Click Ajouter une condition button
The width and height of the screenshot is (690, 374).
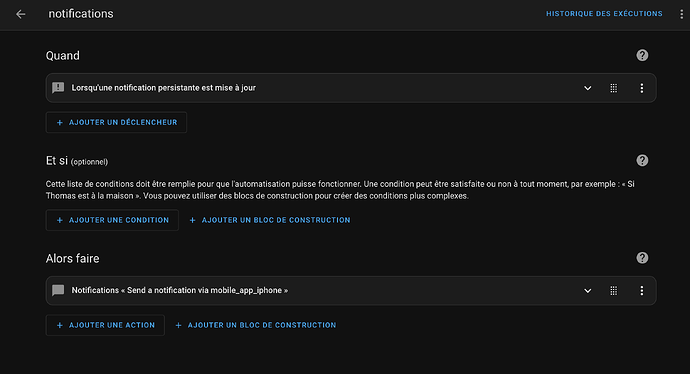click(112, 220)
